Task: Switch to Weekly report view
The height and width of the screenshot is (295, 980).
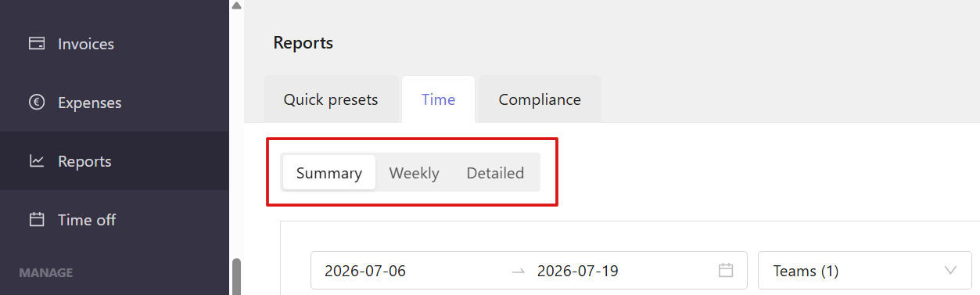Action: [x=415, y=173]
